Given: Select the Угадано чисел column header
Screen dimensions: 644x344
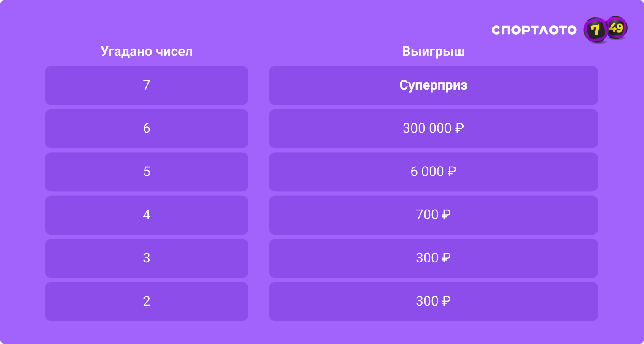Looking at the screenshot, I should (x=147, y=52).
